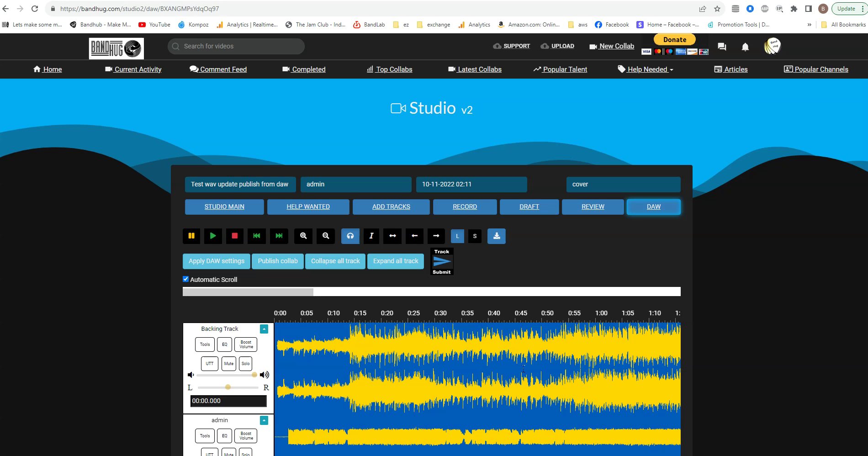
Task: Open the ADD TRACKS tab
Action: [x=391, y=207]
